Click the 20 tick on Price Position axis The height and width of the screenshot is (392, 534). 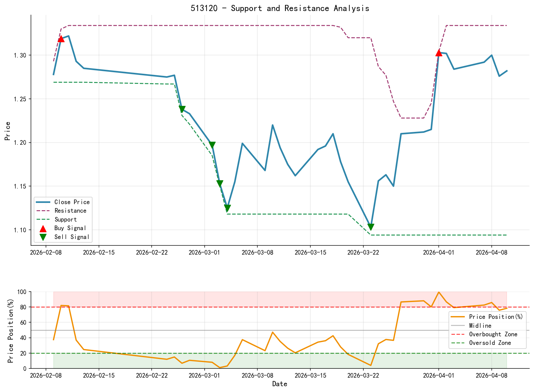pyautogui.click(x=24, y=353)
